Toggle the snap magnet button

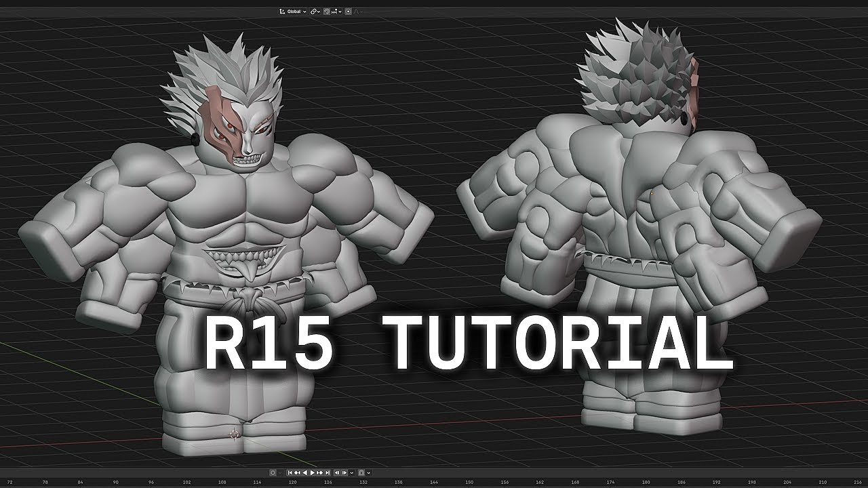(327, 12)
